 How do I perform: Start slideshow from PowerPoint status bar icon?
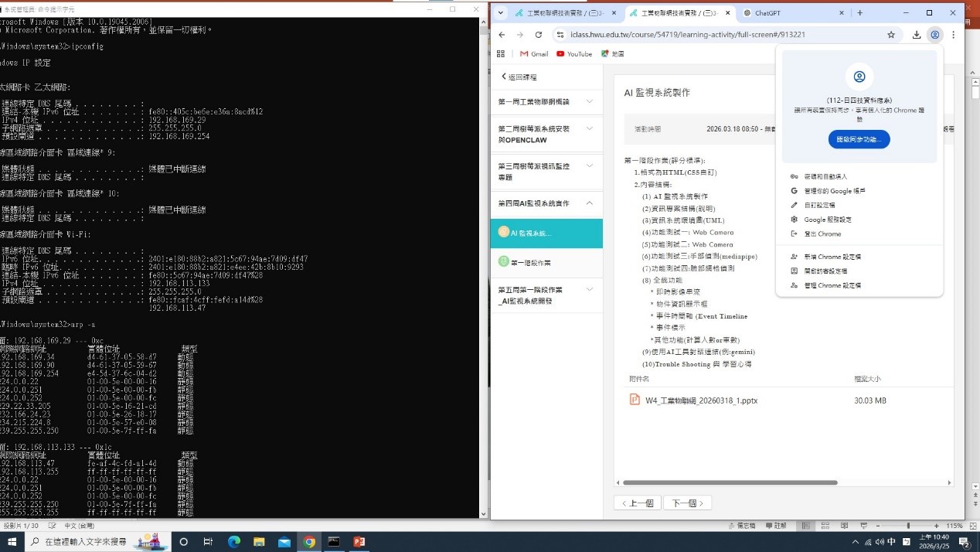(865, 525)
